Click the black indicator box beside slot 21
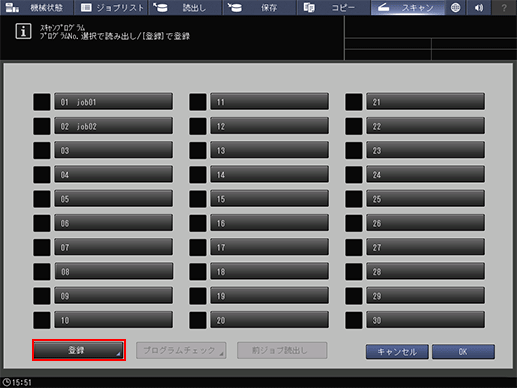This screenshot has width=517, height=388. (x=354, y=102)
